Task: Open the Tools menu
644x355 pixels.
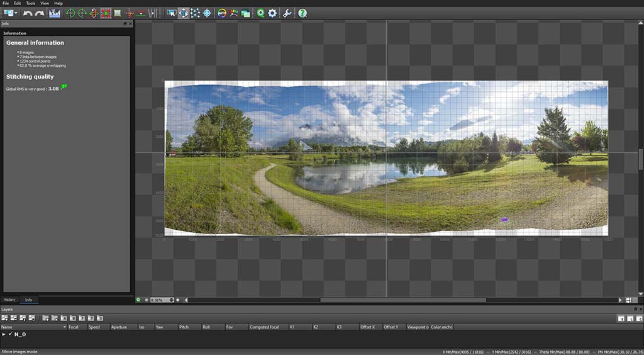Action: pos(30,3)
